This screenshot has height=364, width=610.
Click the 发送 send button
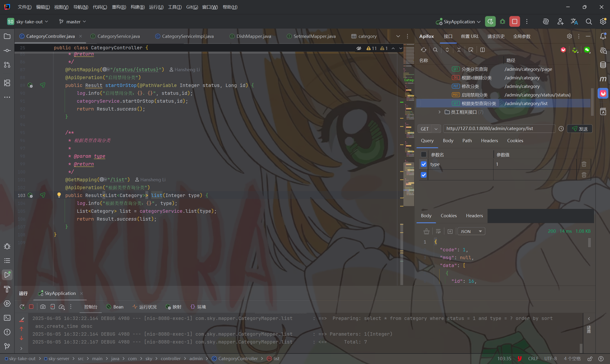tap(579, 129)
